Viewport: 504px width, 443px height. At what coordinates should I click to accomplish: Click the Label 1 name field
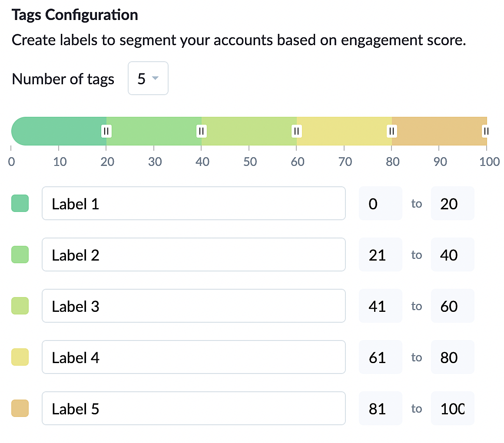click(193, 203)
